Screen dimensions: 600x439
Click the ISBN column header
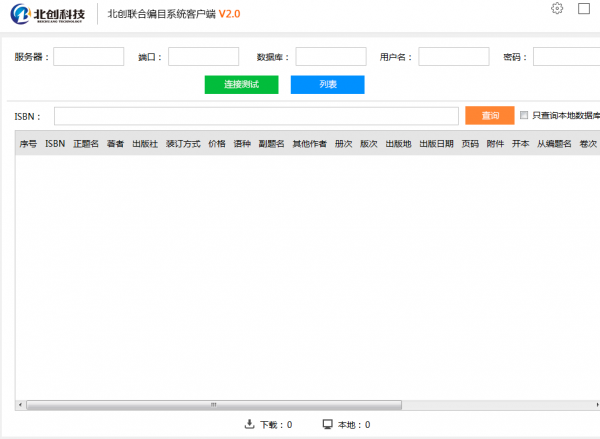[55, 144]
